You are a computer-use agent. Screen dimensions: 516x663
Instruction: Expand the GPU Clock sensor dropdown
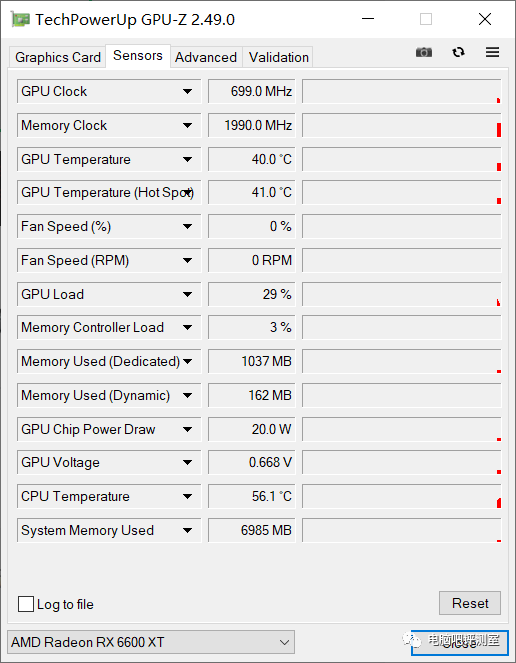[187, 91]
